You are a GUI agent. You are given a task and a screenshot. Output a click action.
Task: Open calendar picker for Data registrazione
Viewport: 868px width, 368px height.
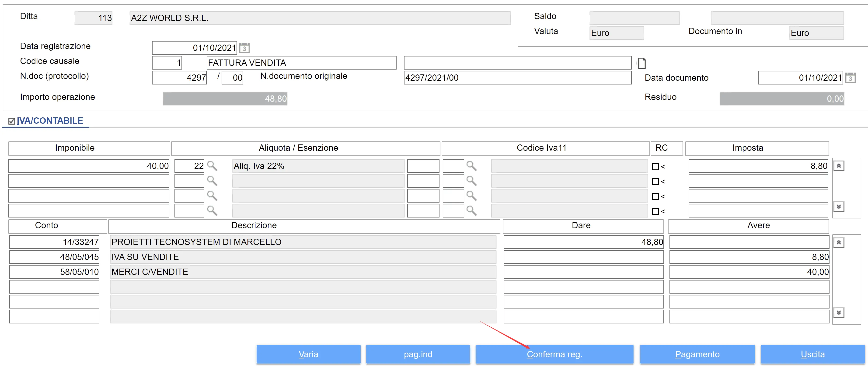tap(244, 48)
